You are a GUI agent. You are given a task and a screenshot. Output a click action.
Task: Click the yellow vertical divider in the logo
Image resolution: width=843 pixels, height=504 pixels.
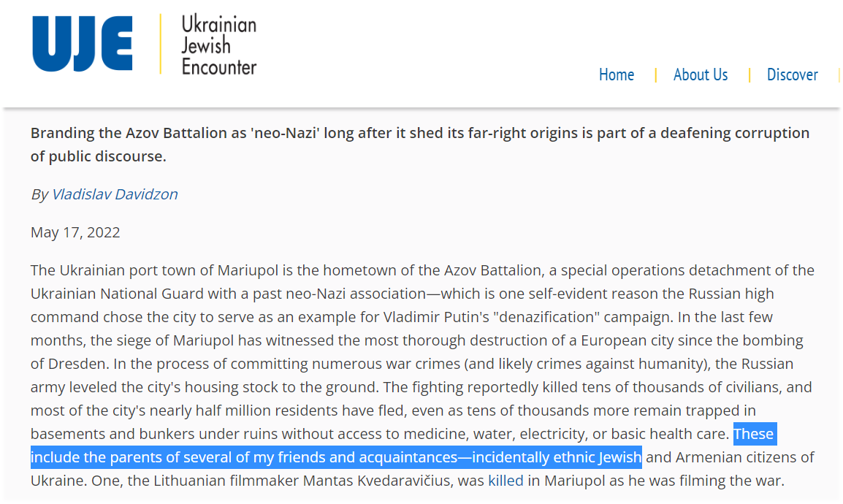pyautogui.click(x=161, y=44)
